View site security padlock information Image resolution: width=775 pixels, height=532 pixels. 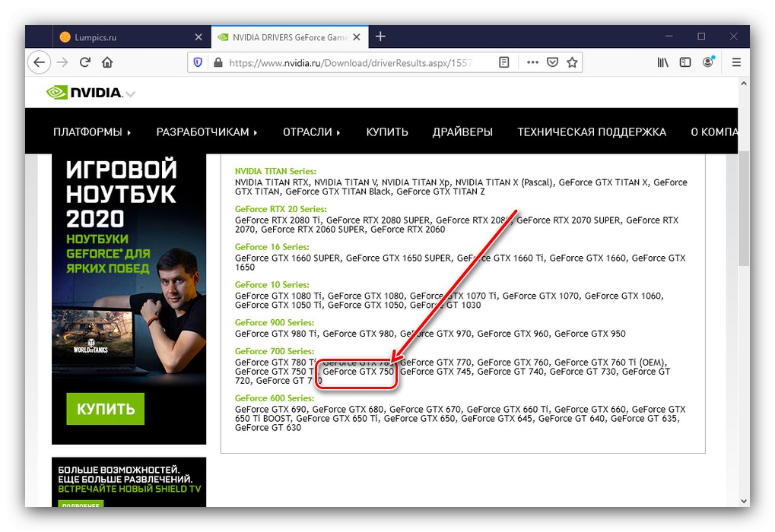click(218, 62)
